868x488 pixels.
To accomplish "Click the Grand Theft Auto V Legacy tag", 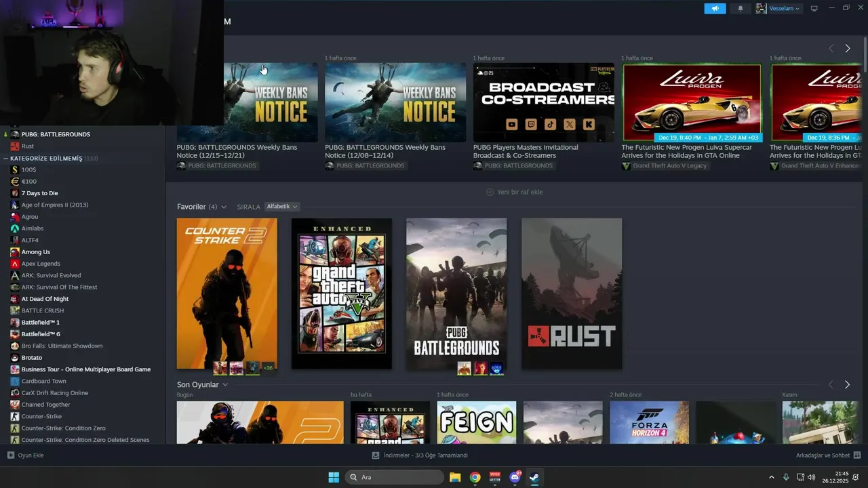I will [x=665, y=166].
